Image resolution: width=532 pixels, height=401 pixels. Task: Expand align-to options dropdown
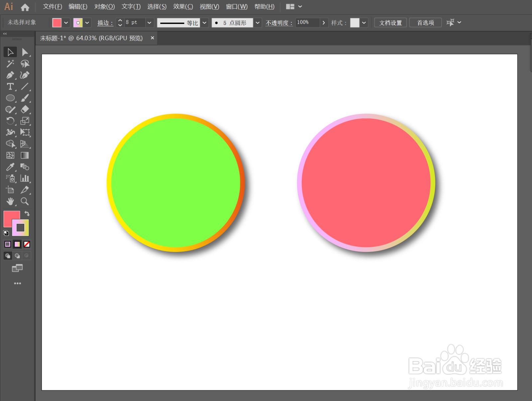click(x=459, y=23)
